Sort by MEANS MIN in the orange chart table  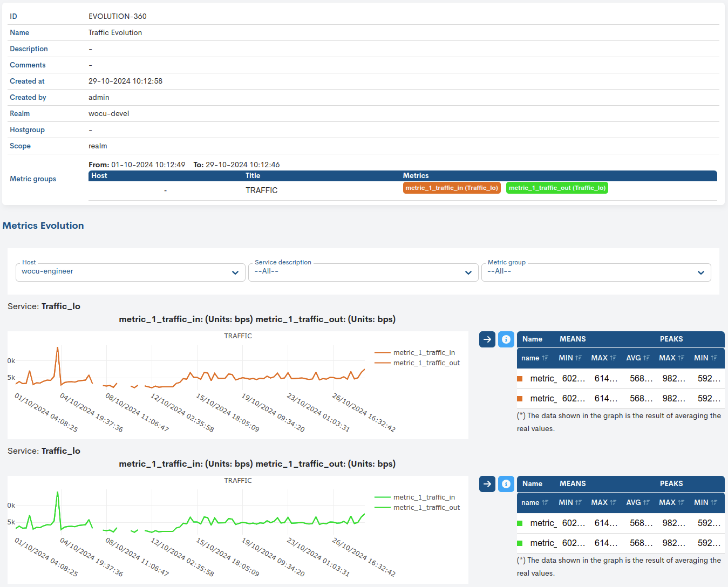570,358
